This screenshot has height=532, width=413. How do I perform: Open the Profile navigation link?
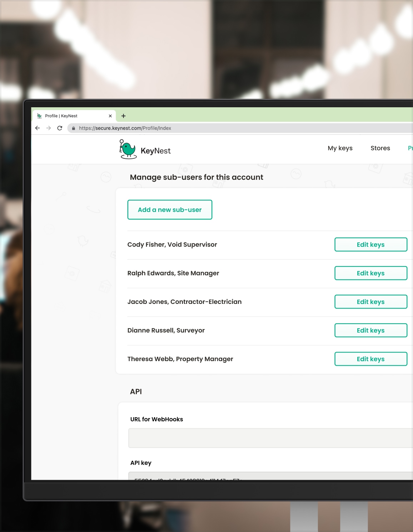(410, 148)
